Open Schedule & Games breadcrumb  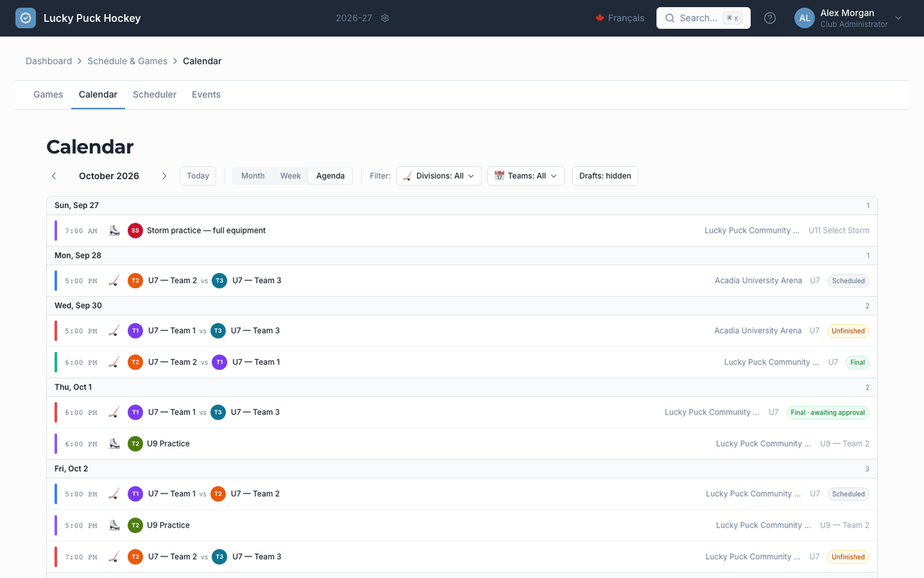127,61
